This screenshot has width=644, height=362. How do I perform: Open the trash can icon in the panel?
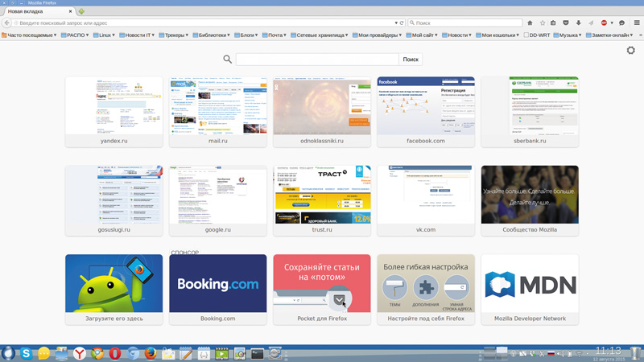point(636,353)
